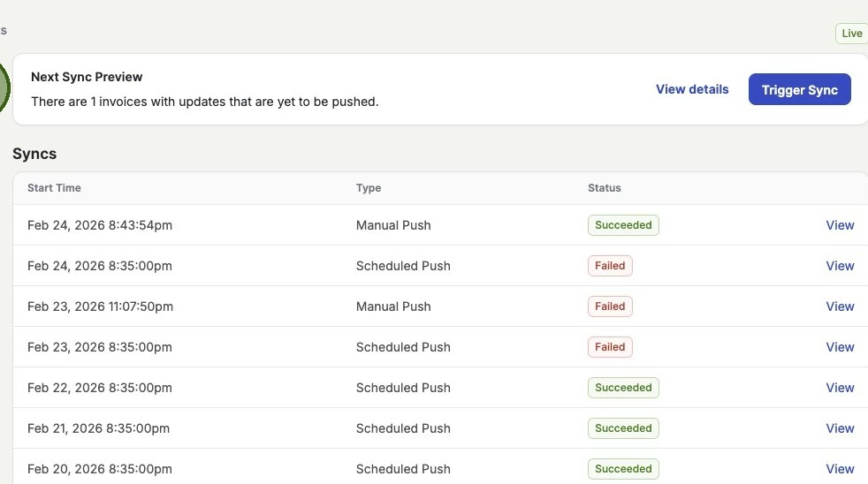Open View link for Feb 22 sync

pos(840,388)
